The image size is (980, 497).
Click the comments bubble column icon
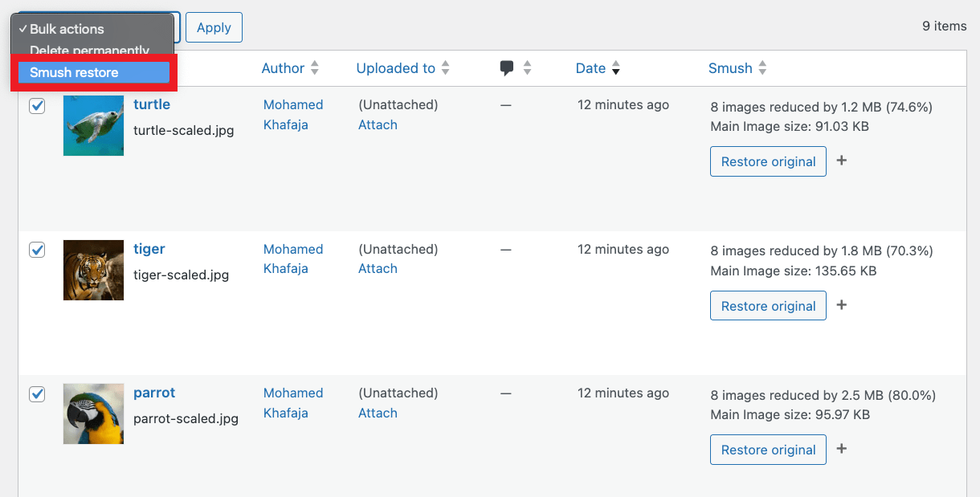507,68
